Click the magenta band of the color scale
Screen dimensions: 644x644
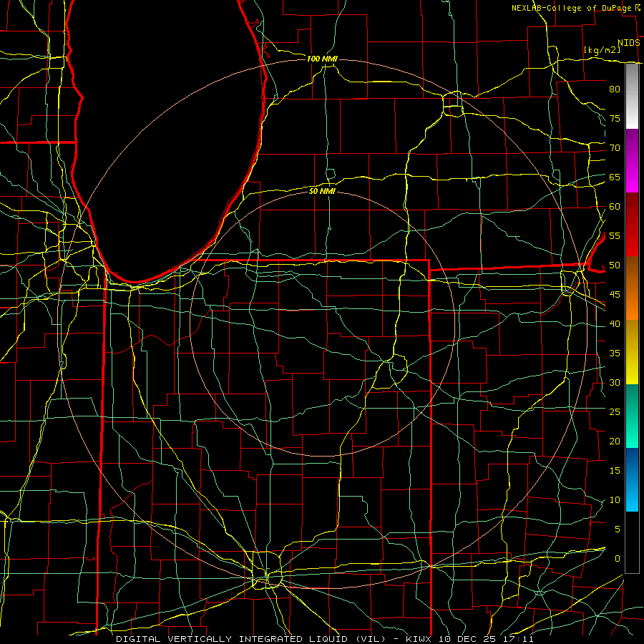click(632, 160)
